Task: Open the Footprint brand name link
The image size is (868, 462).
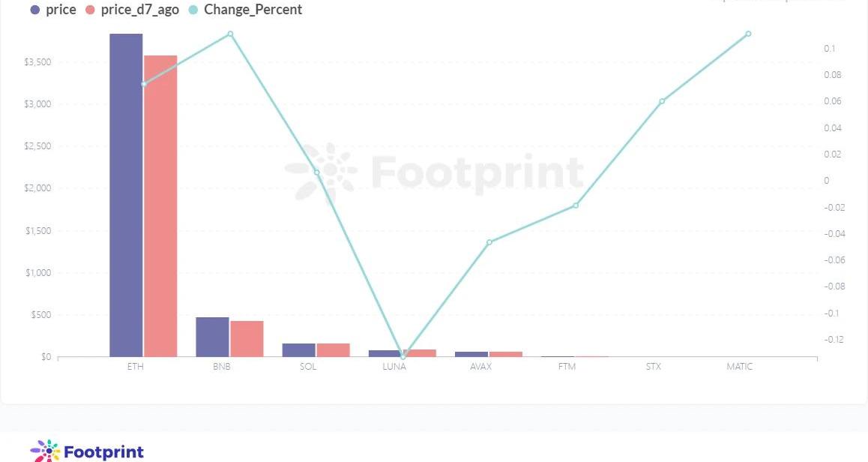Action: (104, 452)
